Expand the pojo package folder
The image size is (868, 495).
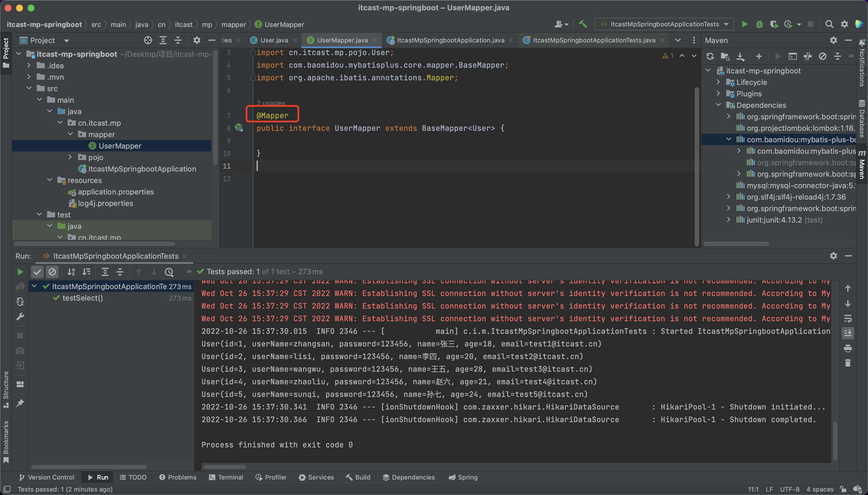tap(70, 157)
